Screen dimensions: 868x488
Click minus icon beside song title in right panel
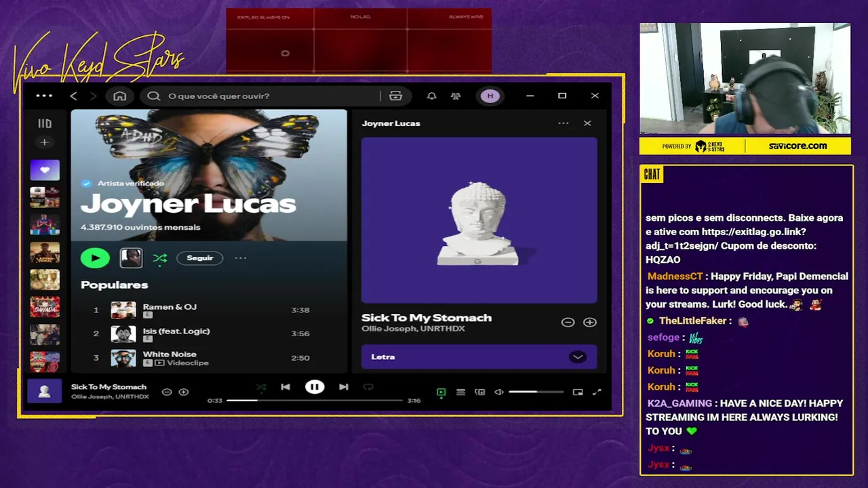568,323
